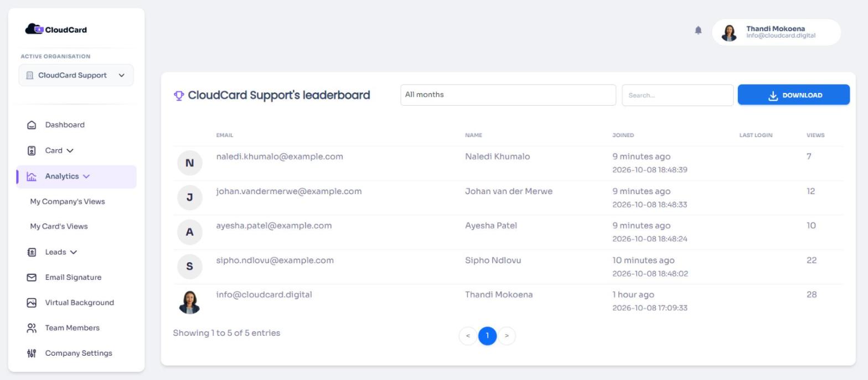Click the name Johan van der Merwe
This screenshot has height=380, width=868.
(509, 191)
